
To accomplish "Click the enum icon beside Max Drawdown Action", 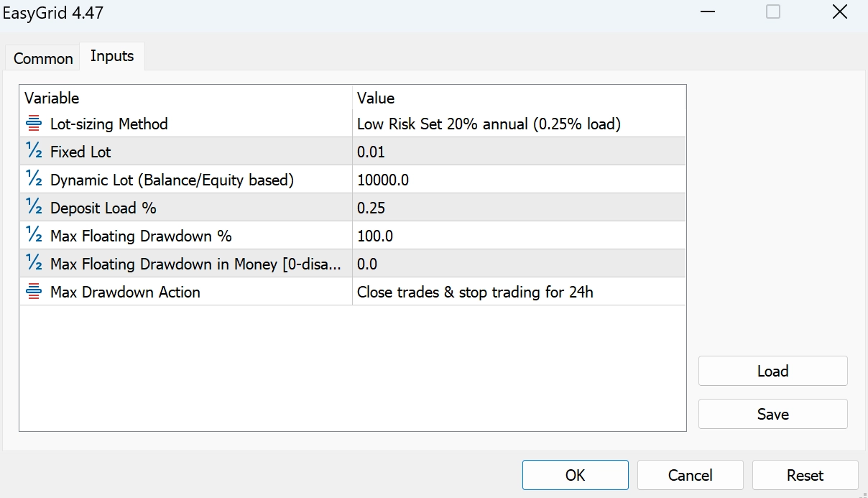I will pyautogui.click(x=34, y=292).
